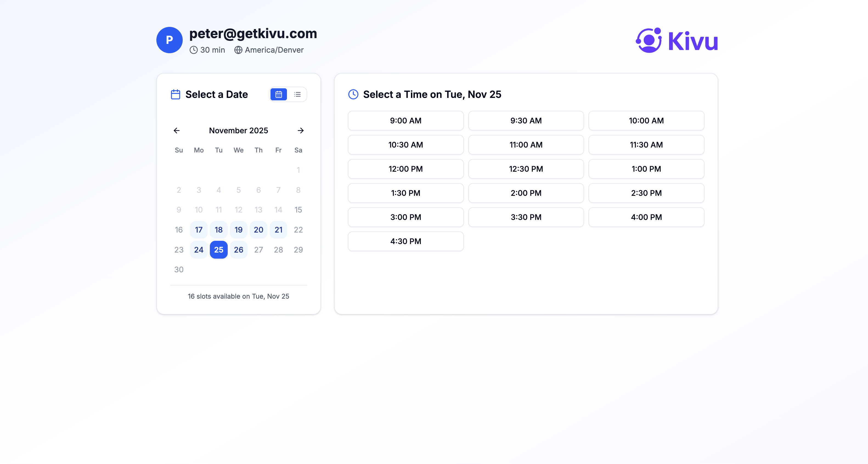
Task: Pick the 4:30 PM time slot
Action: [406, 241]
